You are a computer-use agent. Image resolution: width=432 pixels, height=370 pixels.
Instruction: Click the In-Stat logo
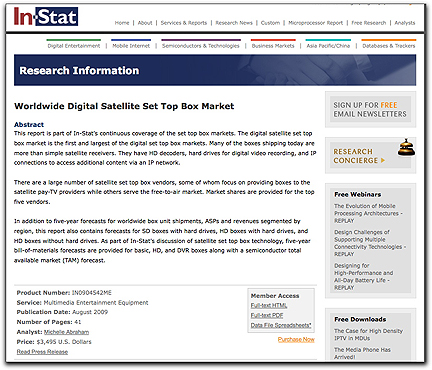[x=46, y=17]
